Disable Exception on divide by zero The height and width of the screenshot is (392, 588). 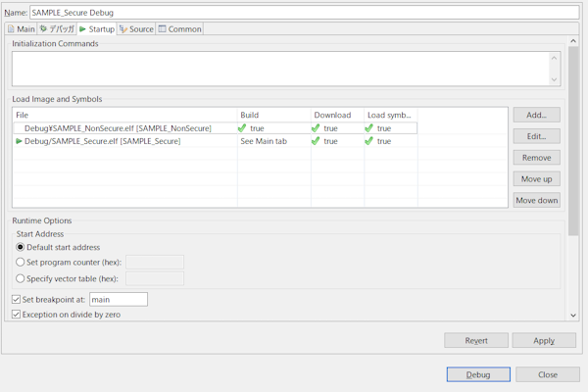coord(16,315)
